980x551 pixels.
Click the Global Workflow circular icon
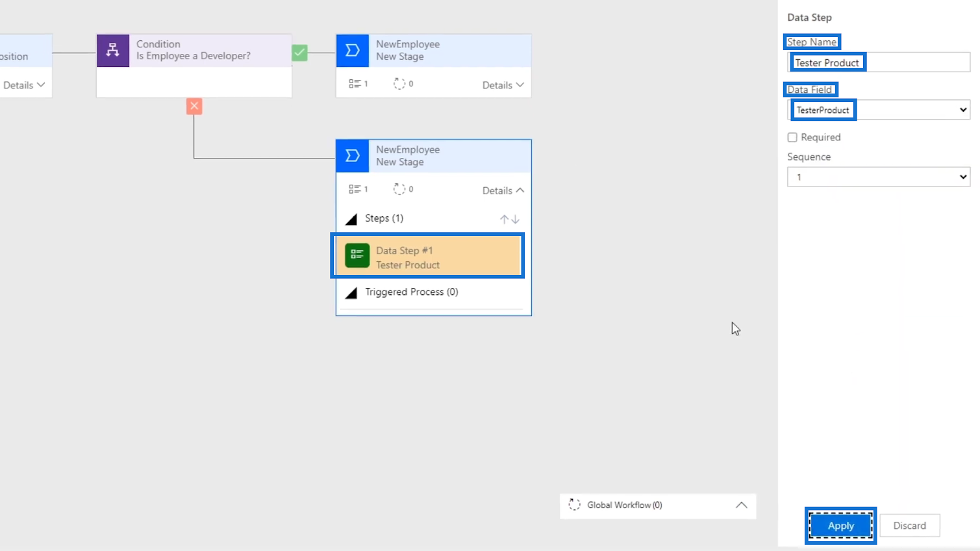(x=574, y=505)
